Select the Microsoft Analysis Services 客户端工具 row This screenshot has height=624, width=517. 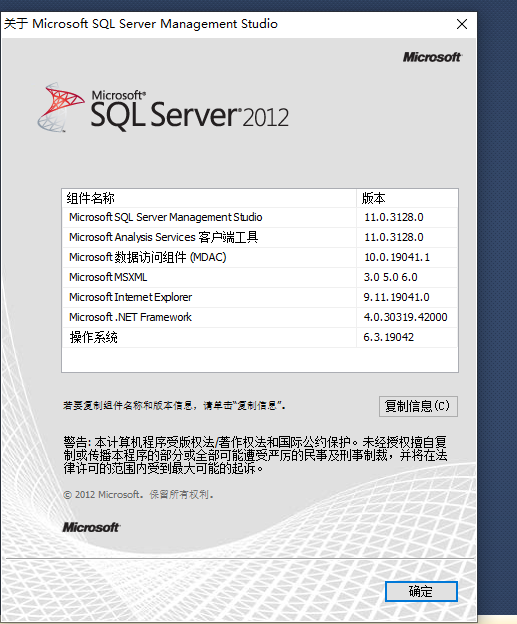pos(260,237)
